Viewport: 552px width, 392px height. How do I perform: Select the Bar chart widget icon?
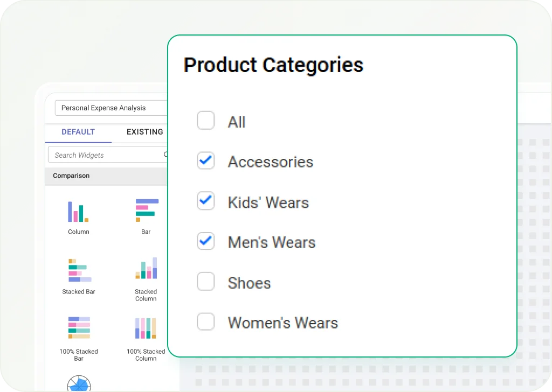(146, 211)
